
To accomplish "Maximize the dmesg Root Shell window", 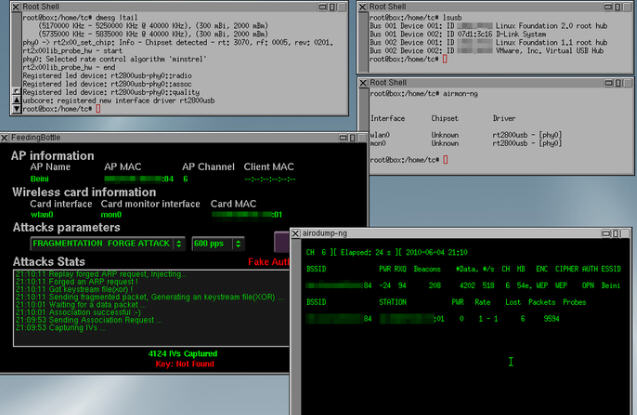I will 332,6.
